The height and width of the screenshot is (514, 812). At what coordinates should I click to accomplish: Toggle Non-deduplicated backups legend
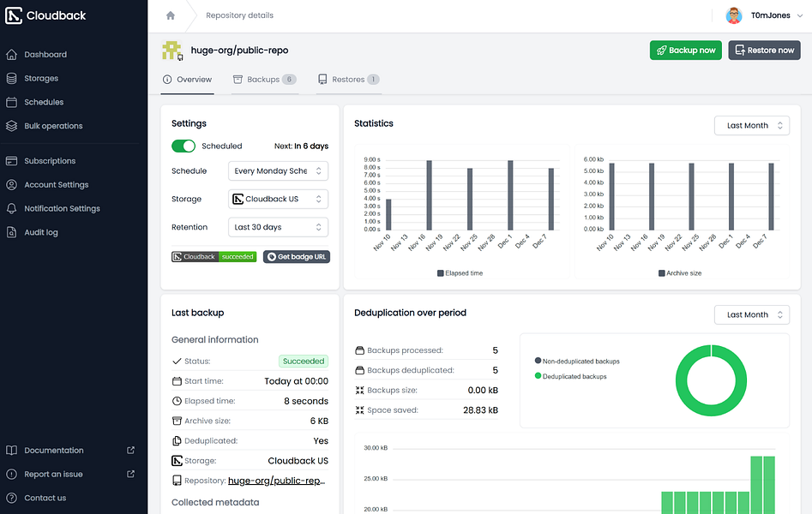click(577, 362)
